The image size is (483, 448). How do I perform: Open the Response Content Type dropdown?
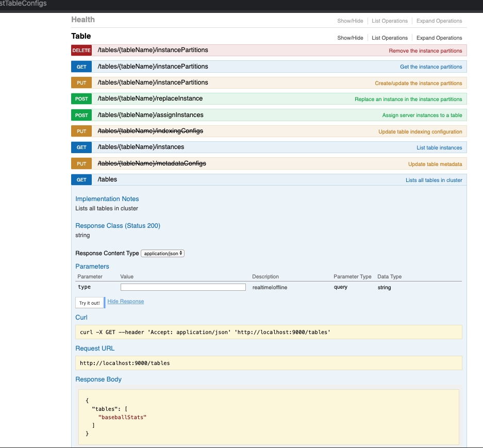point(162,254)
